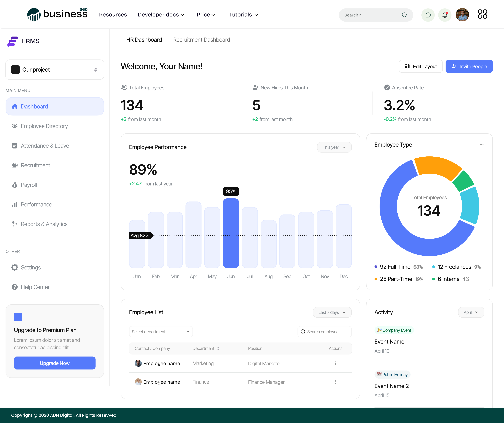Screen dimensions: 504x423
Task: Click the Invite People button
Action: pyautogui.click(x=469, y=66)
